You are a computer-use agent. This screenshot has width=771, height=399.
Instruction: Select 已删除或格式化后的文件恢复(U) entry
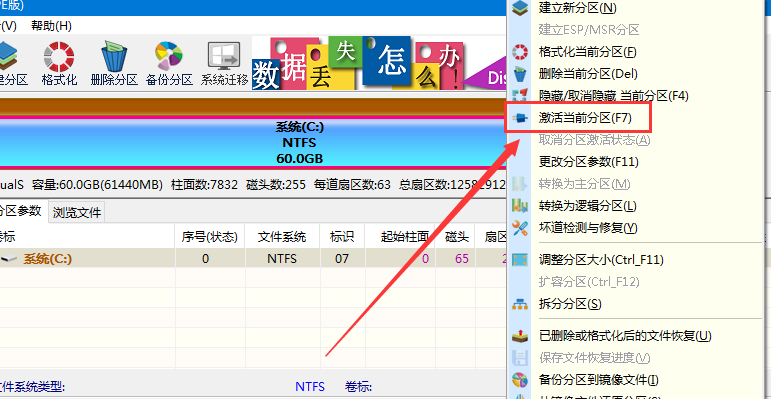pos(625,337)
